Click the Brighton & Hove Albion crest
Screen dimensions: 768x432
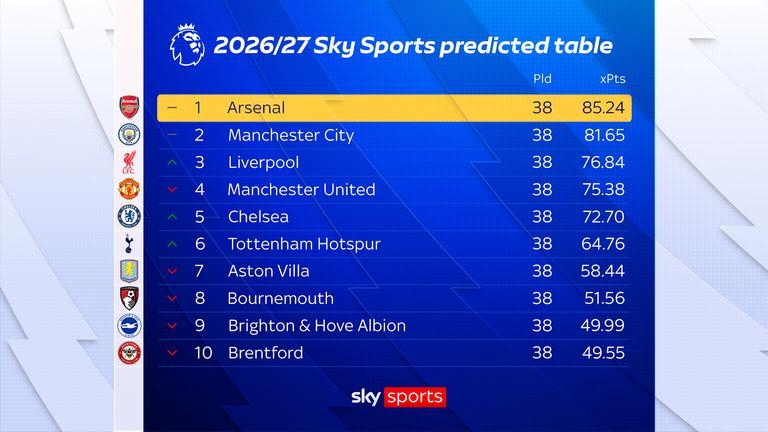click(x=129, y=325)
